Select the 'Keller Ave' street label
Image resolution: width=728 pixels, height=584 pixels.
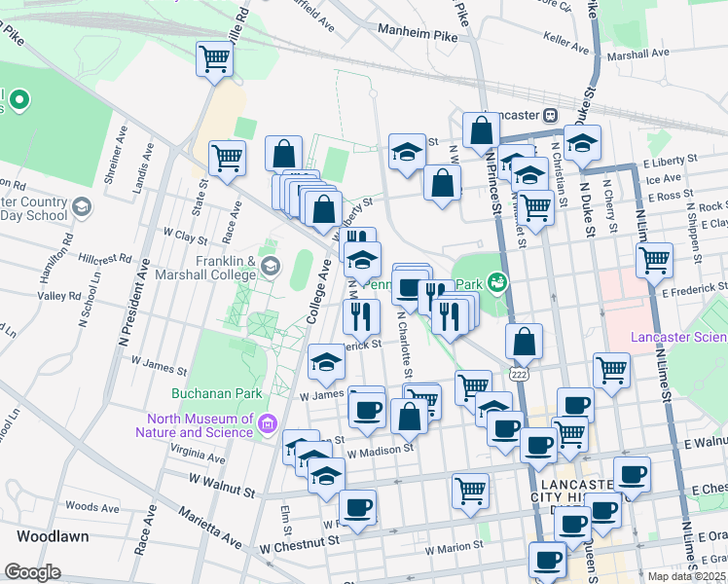coord(566,42)
